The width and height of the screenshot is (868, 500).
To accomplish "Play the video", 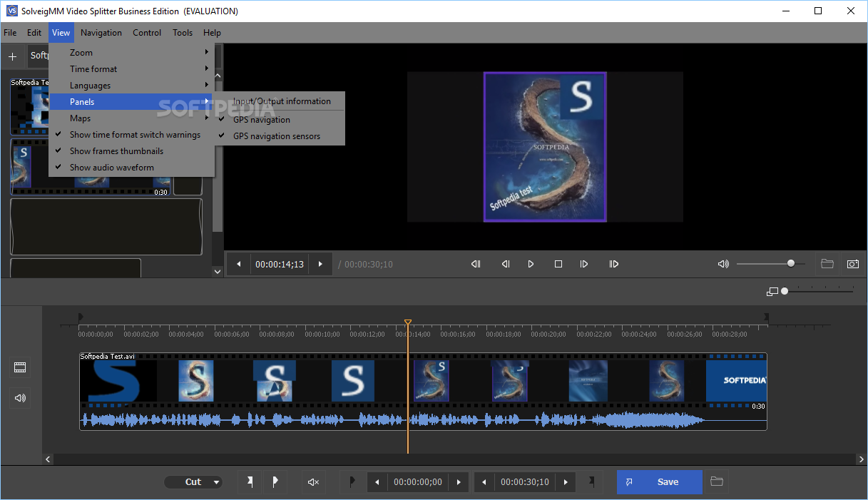I will 531,264.
